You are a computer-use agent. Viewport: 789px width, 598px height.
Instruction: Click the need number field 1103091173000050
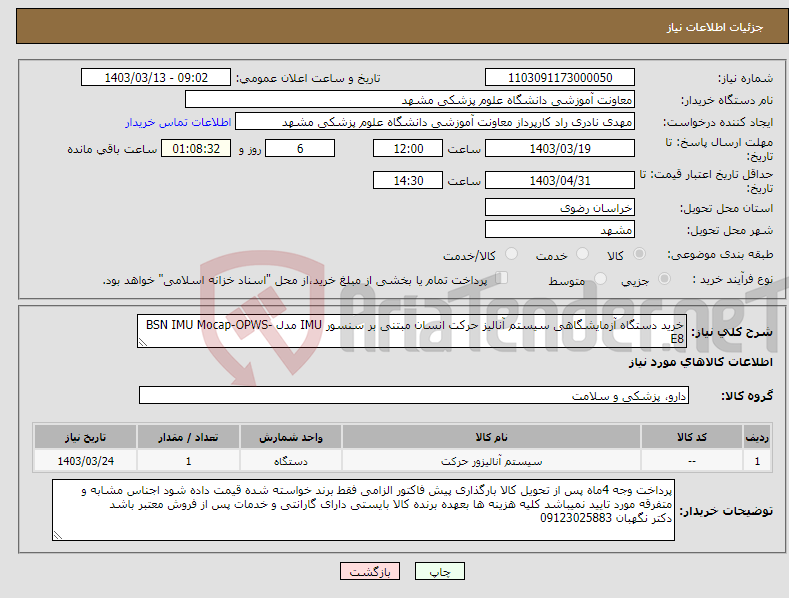point(560,78)
